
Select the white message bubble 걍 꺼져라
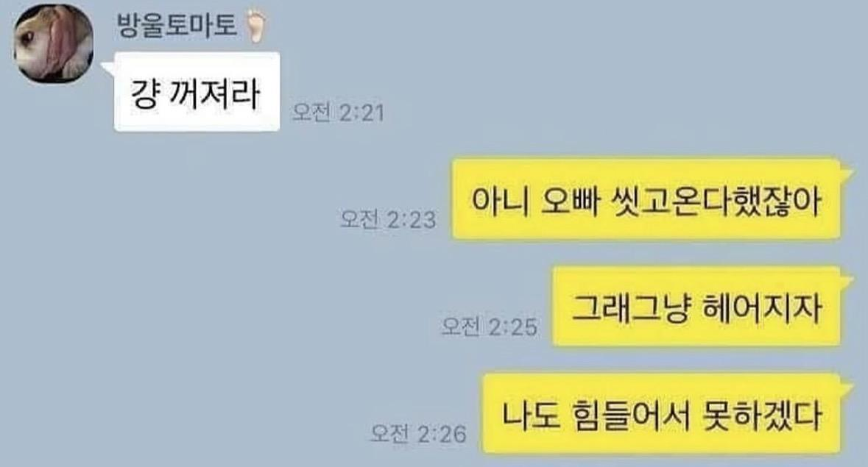197,92
